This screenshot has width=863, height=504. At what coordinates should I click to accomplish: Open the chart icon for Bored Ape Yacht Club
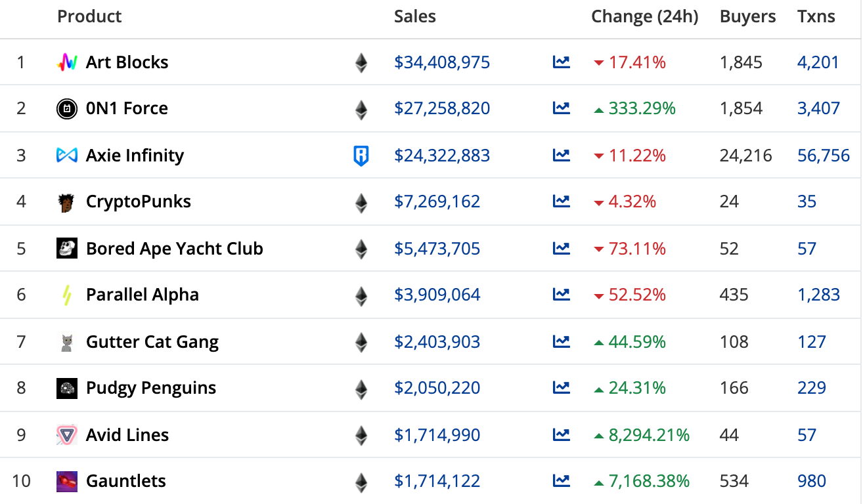coord(562,249)
